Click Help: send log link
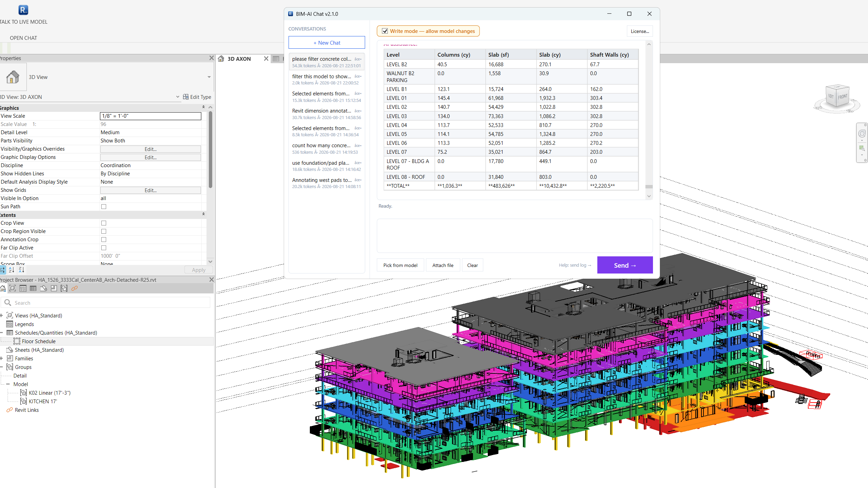This screenshot has height=488, width=868. 575,265
